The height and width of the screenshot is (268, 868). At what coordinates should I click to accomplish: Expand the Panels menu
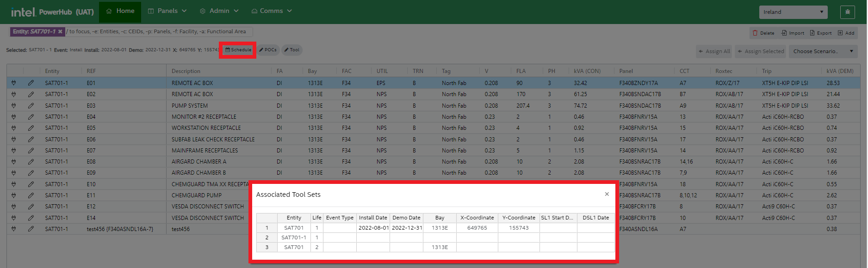click(x=167, y=11)
